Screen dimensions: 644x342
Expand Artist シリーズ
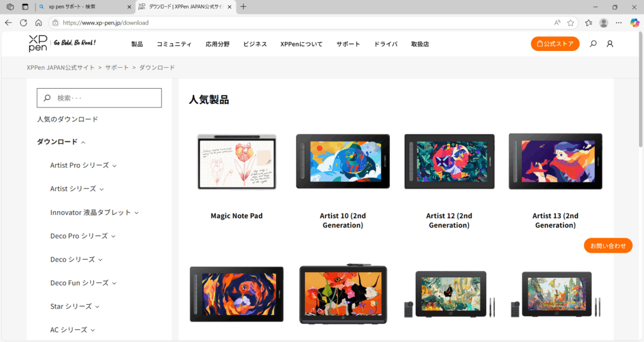(x=77, y=189)
